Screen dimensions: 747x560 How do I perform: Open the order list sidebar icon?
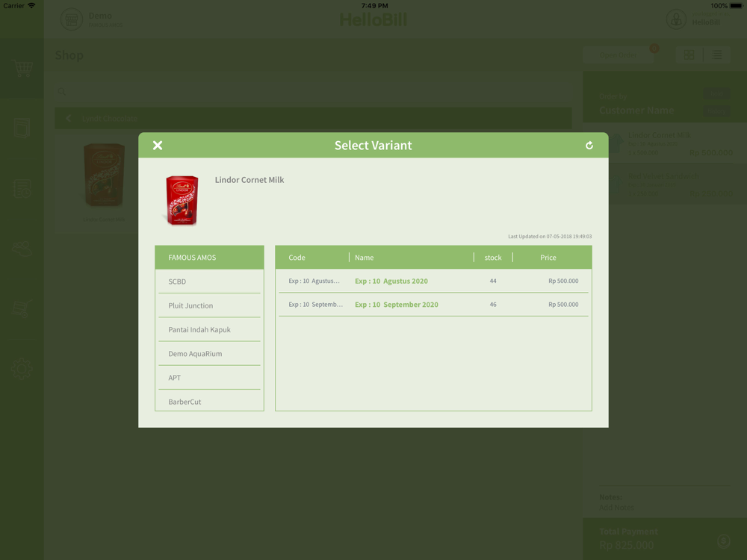pyautogui.click(x=22, y=189)
